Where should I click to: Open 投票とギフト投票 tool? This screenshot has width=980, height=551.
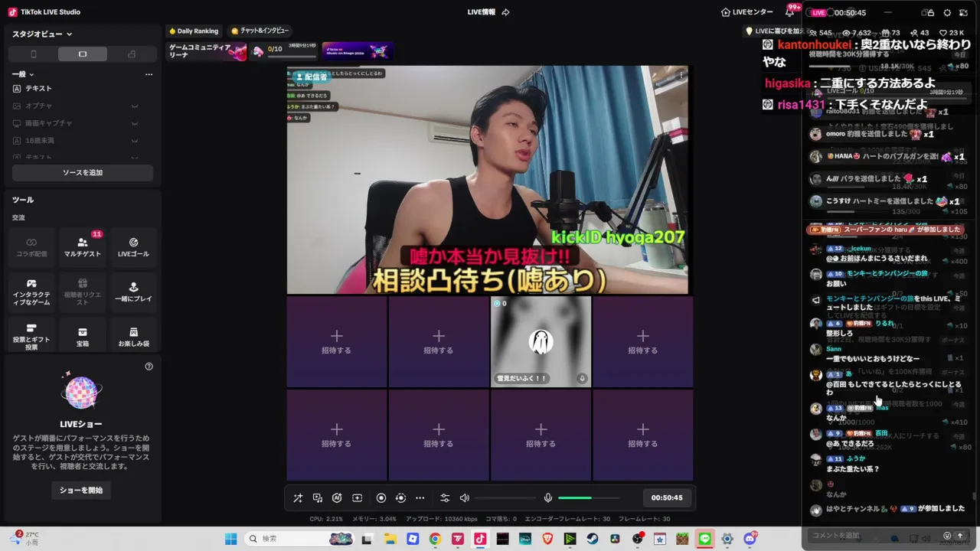coord(31,337)
